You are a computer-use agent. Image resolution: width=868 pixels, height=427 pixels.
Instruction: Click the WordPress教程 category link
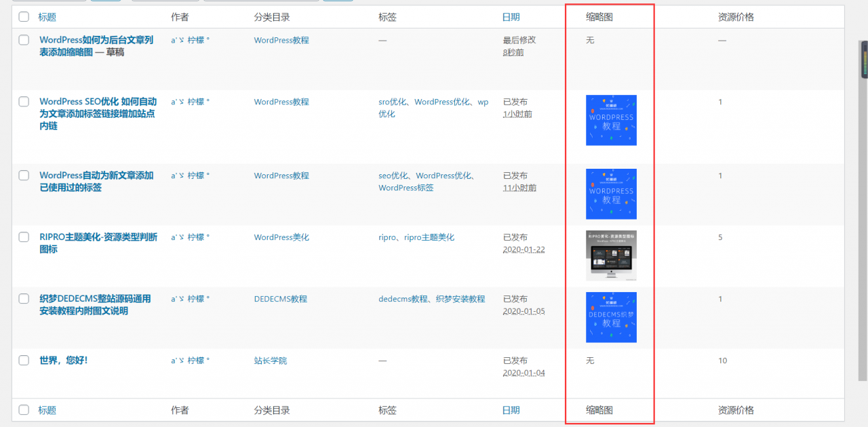point(281,40)
